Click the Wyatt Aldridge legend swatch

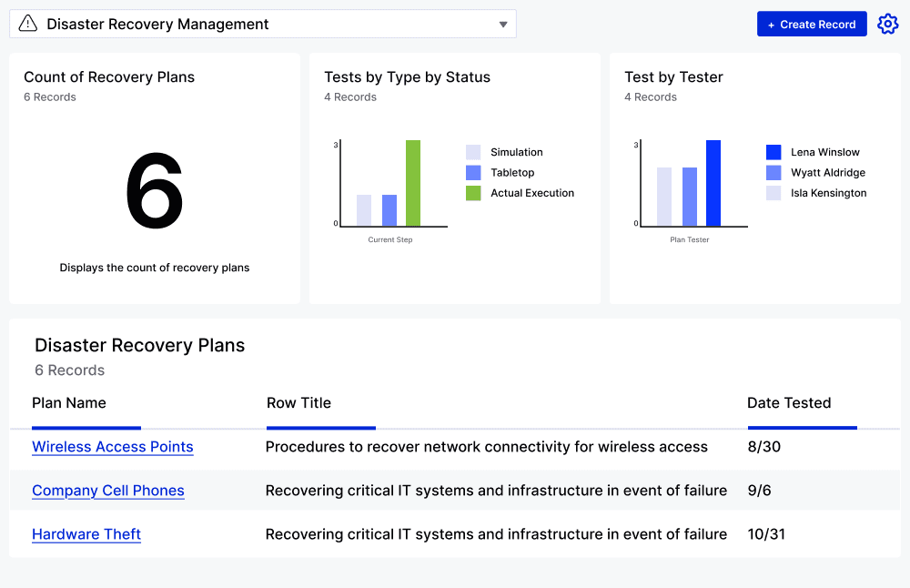773,173
